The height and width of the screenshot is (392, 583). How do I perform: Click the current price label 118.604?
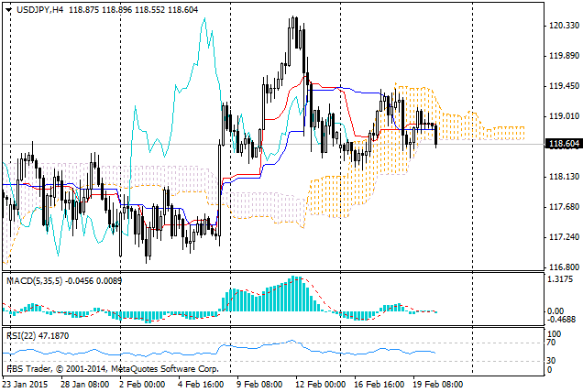point(562,144)
